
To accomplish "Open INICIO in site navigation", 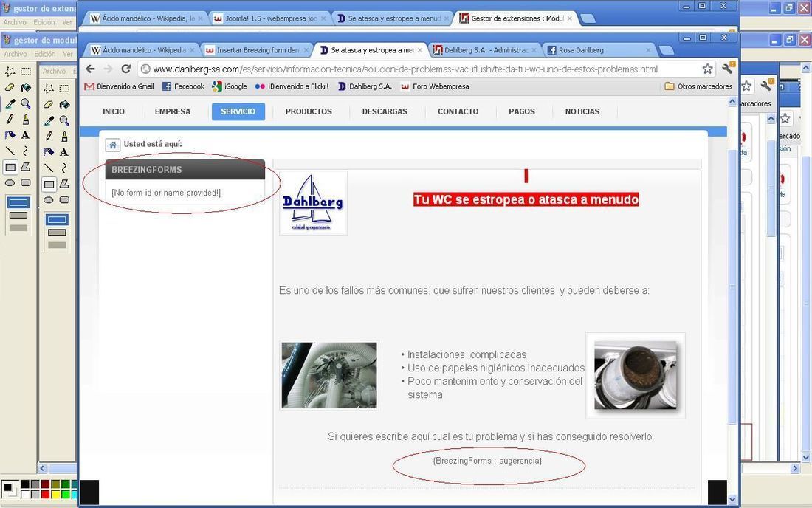I will click(114, 111).
